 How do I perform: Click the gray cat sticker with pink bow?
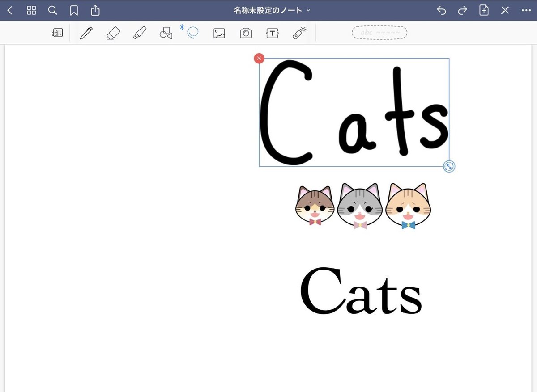click(x=360, y=207)
